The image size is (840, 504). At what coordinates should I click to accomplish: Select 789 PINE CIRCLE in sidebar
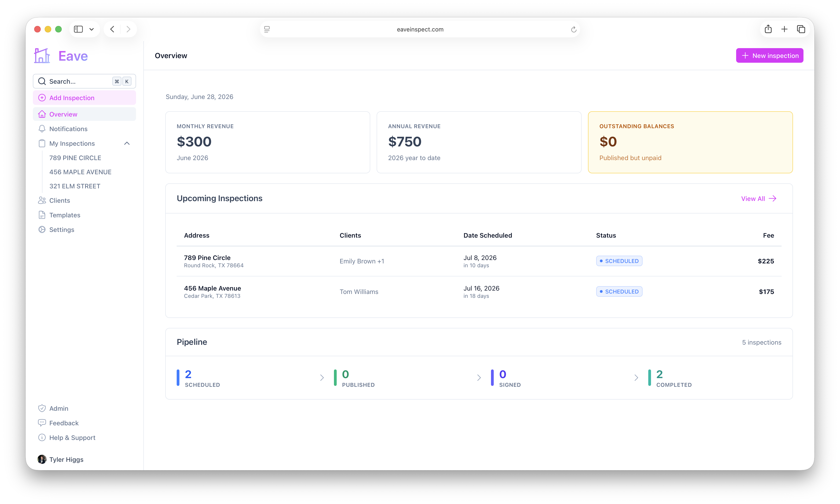coord(75,158)
